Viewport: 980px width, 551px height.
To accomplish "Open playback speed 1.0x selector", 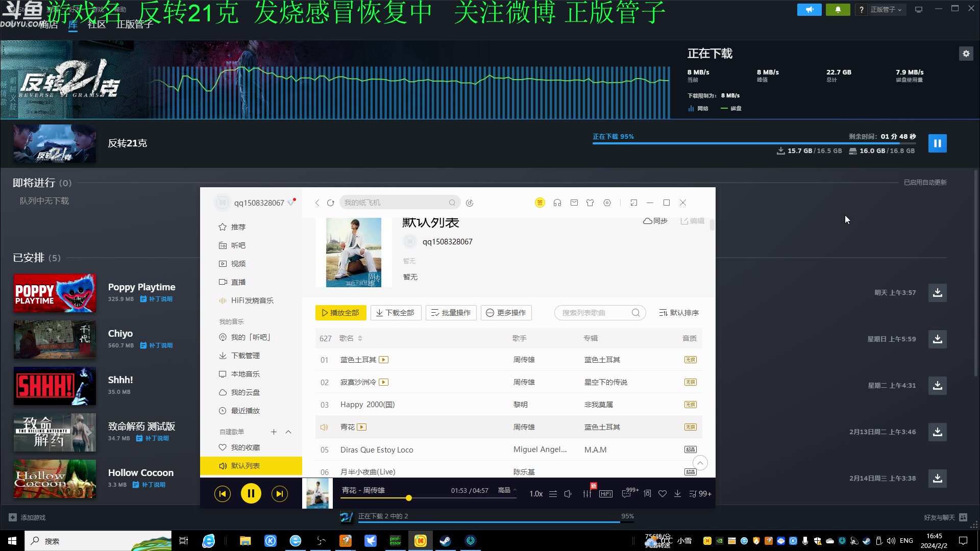I will click(536, 494).
